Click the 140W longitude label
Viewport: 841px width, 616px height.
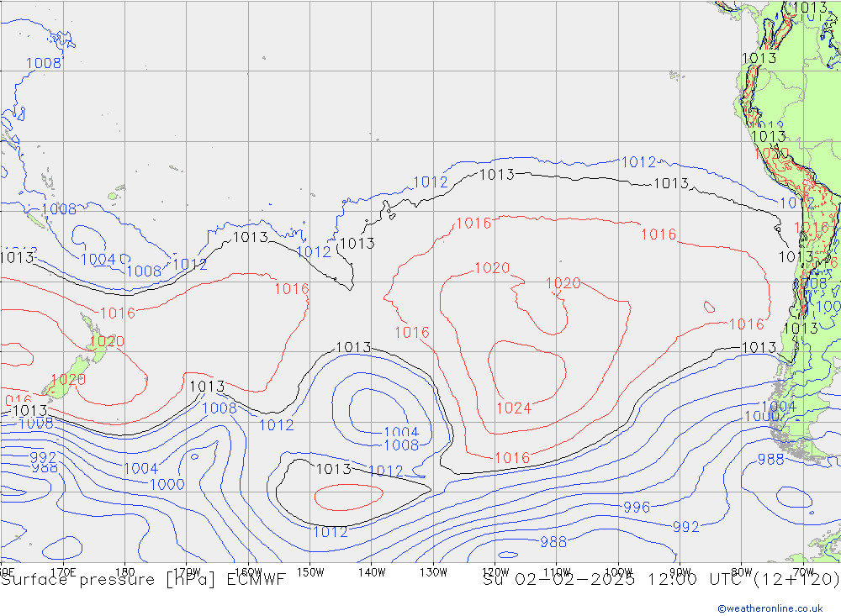(x=372, y=572)
